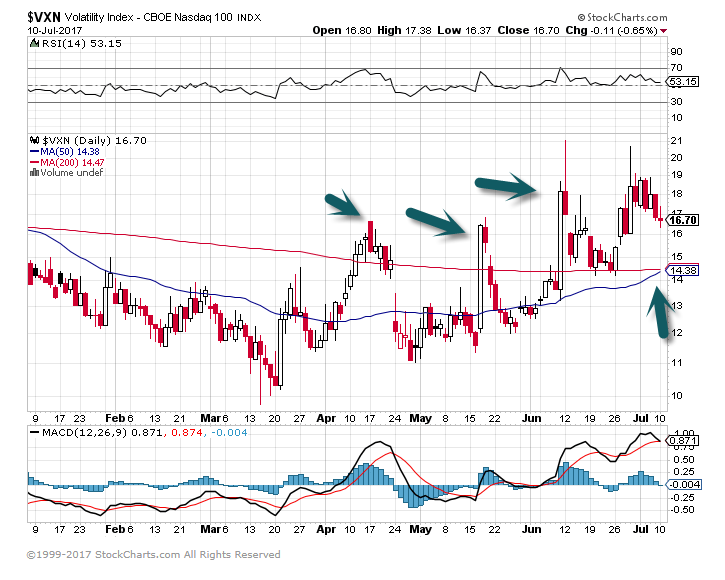The image size is (725, 580).
Task: Click the Jun label on price chart date axis
Action: (531, 418)
